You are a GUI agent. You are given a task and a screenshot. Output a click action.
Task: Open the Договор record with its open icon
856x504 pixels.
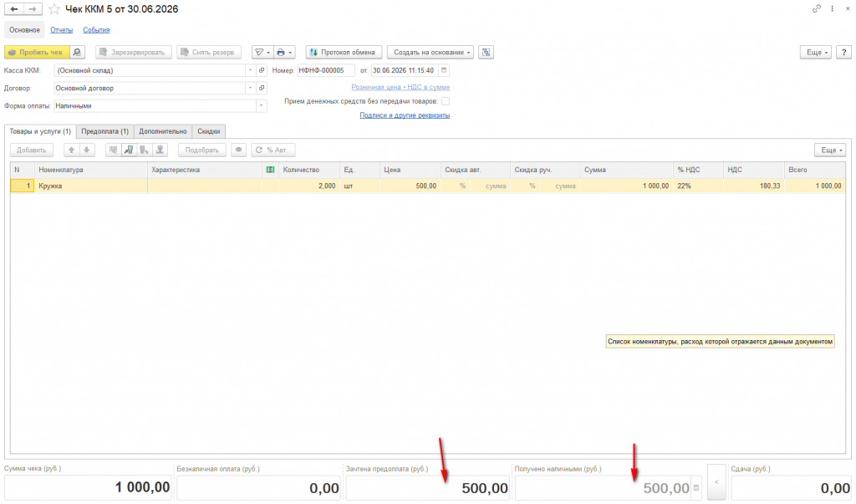(x=262, y=88)
